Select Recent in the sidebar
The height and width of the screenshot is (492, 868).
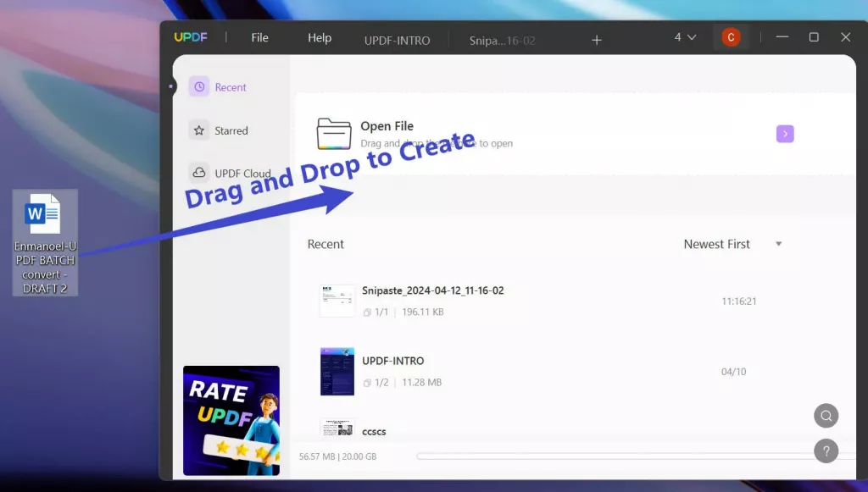pos(218,86)
